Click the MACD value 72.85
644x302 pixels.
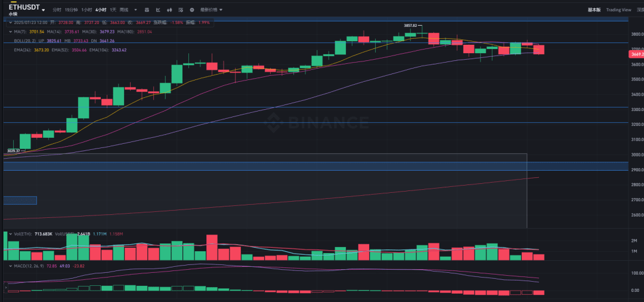(x=51, y=266)
